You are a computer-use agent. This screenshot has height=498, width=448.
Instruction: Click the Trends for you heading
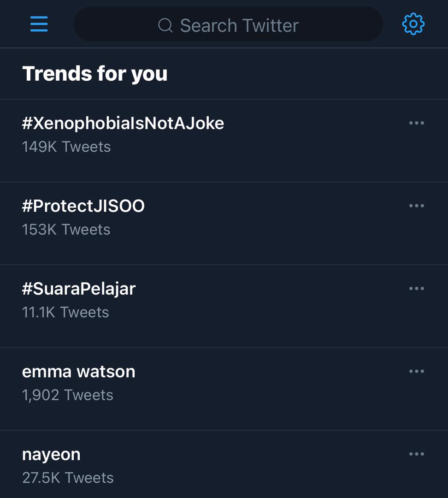point(95,74)
